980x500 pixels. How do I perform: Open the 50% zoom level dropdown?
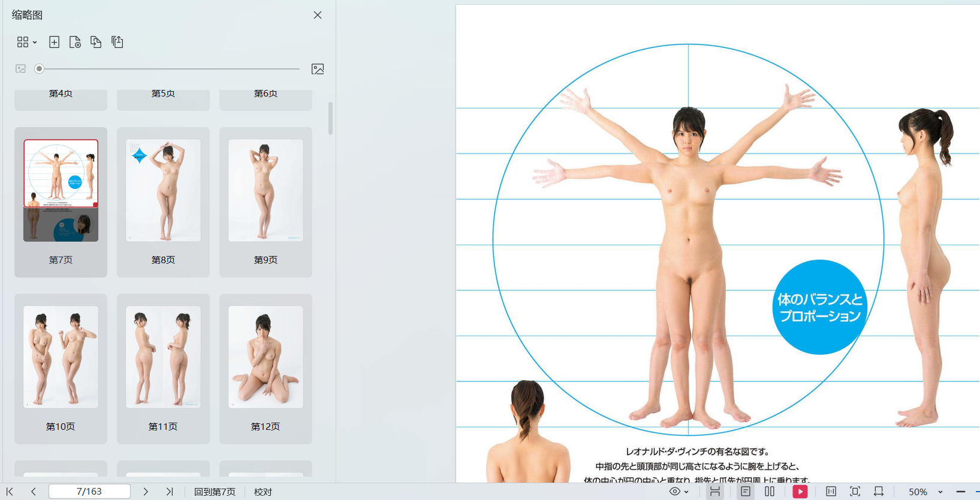pos(925,492)
